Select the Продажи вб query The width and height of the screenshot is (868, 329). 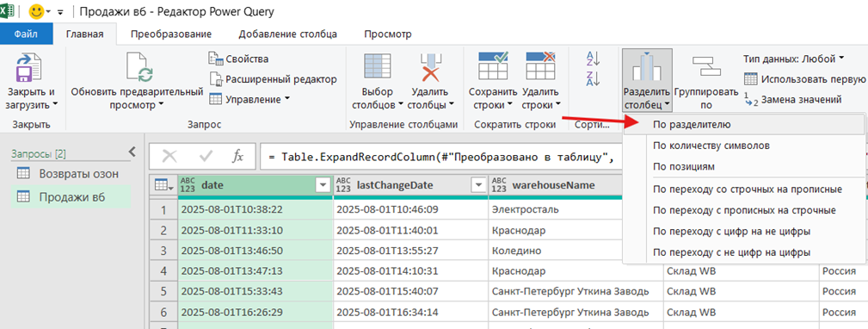(x=71, y=196)
